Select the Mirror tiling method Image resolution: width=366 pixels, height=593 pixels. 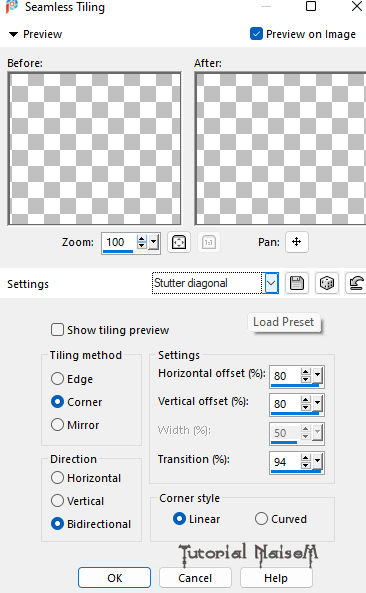pos(57,424)
